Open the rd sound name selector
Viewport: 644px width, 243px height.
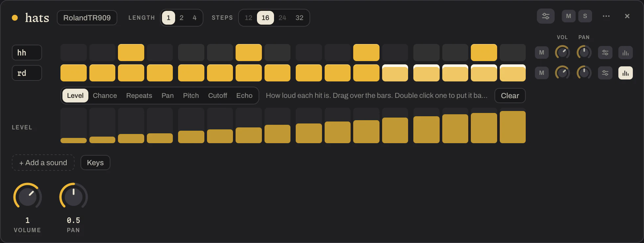(x=27, y=73)
